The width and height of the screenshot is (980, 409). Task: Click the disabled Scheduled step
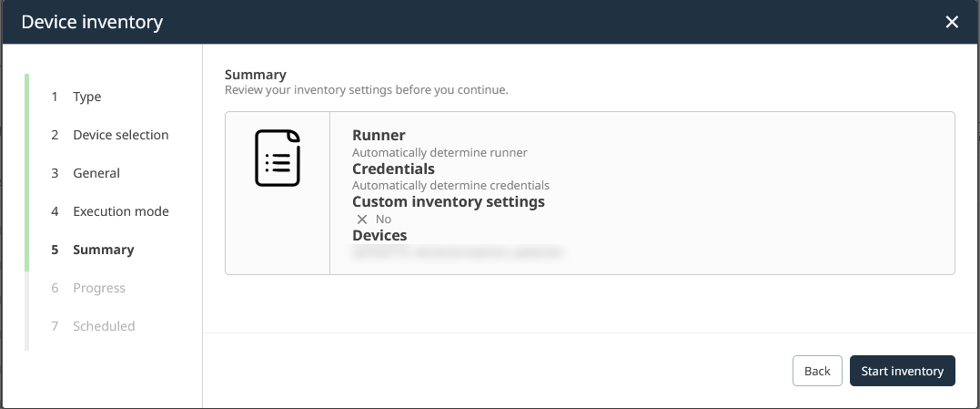104,326
